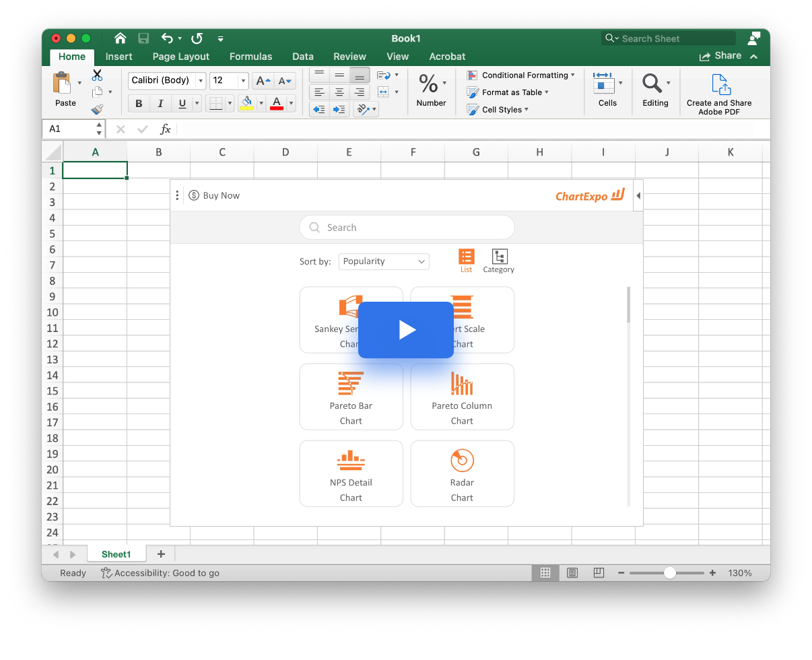
Task: Decrease indent in the ribbon
Action: [319, 109]
